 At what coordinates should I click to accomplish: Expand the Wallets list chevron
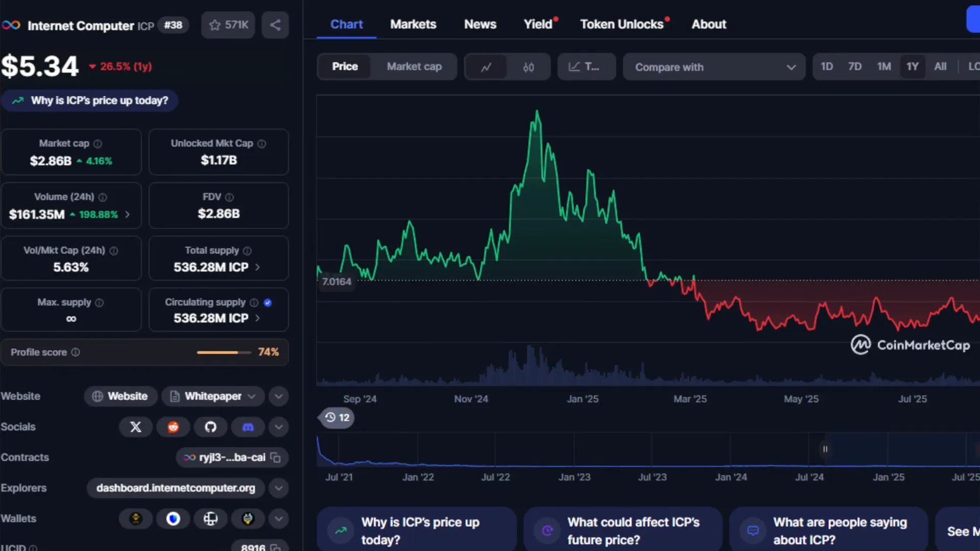tap(278, 518)
